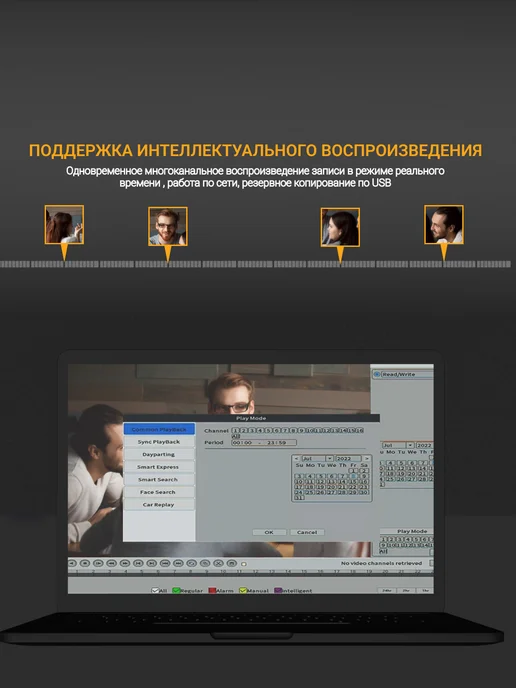Click hour 12 on the playback timeline
This screenshot has height=688, width=516.
(255, 572)
